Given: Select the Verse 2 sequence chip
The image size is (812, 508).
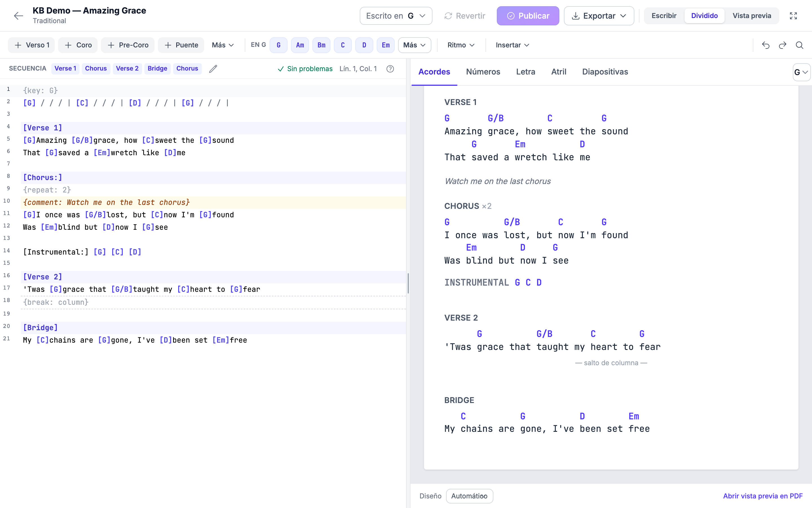Looking at the screenshot, I should click(127, 69).
